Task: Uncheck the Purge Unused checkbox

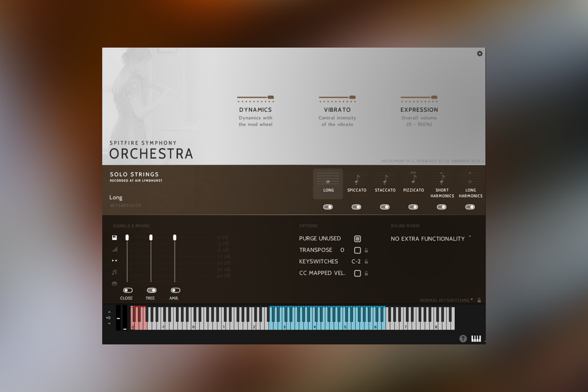Action: click(x=357, y=238)
